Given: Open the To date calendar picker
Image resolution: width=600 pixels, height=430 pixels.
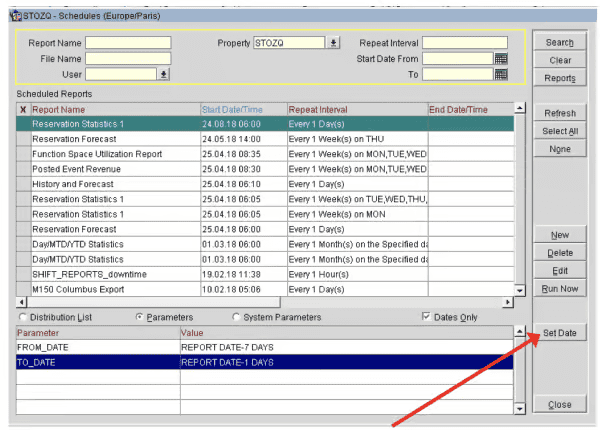Looking at the screenshot, I should [x=501, y=74].
